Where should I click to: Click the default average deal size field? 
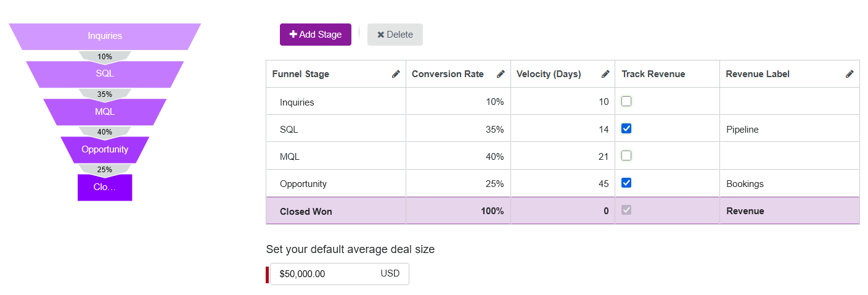click(327, 274)
